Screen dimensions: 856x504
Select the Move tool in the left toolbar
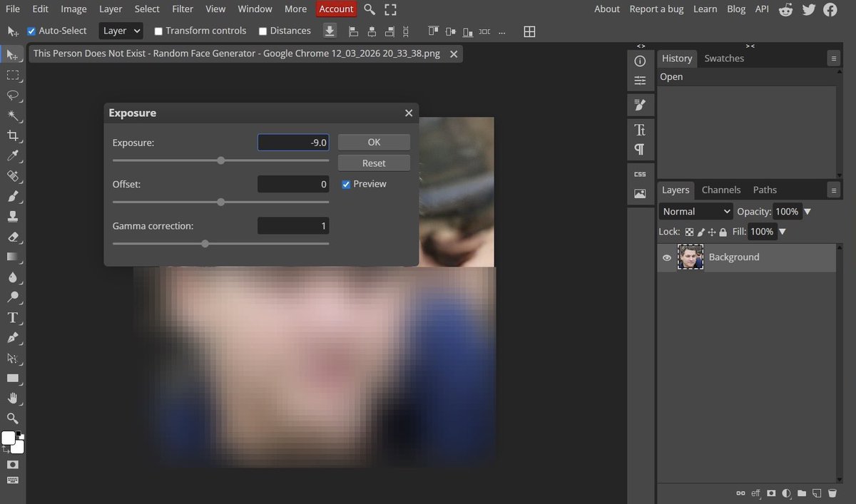pos(13,55)
